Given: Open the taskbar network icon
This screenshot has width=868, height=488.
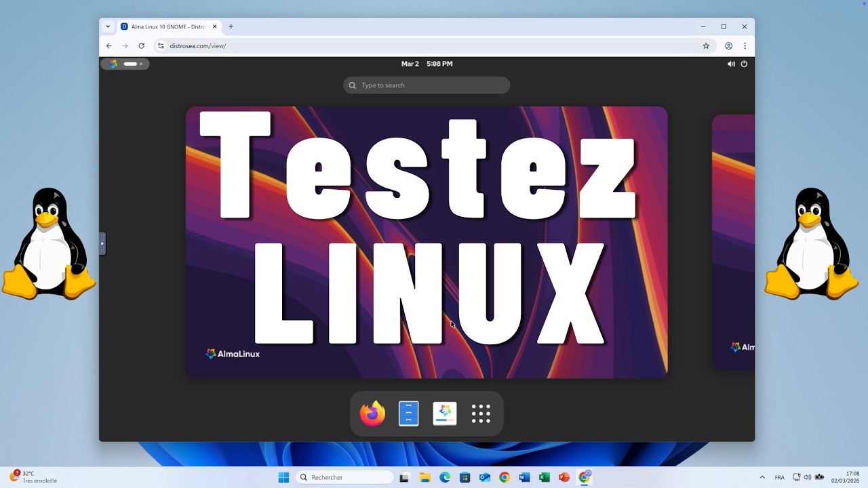Looking at the screenshot, I should [x=797, y=477].
